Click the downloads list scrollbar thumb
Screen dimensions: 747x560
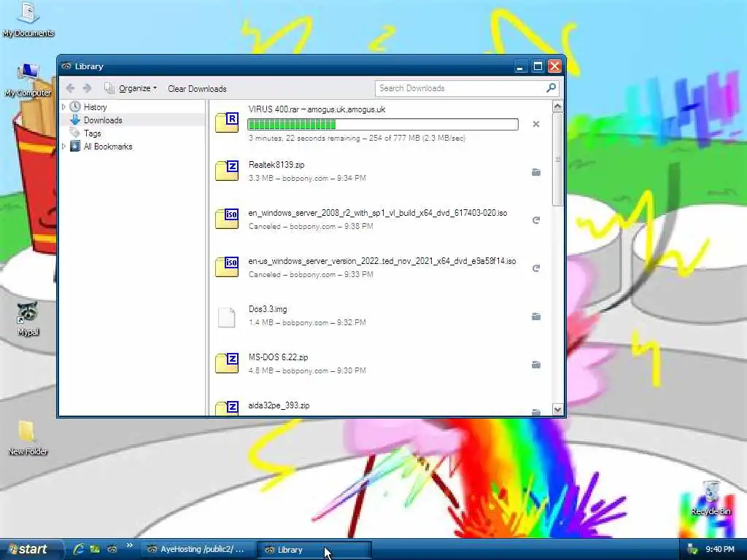(557, 160)
